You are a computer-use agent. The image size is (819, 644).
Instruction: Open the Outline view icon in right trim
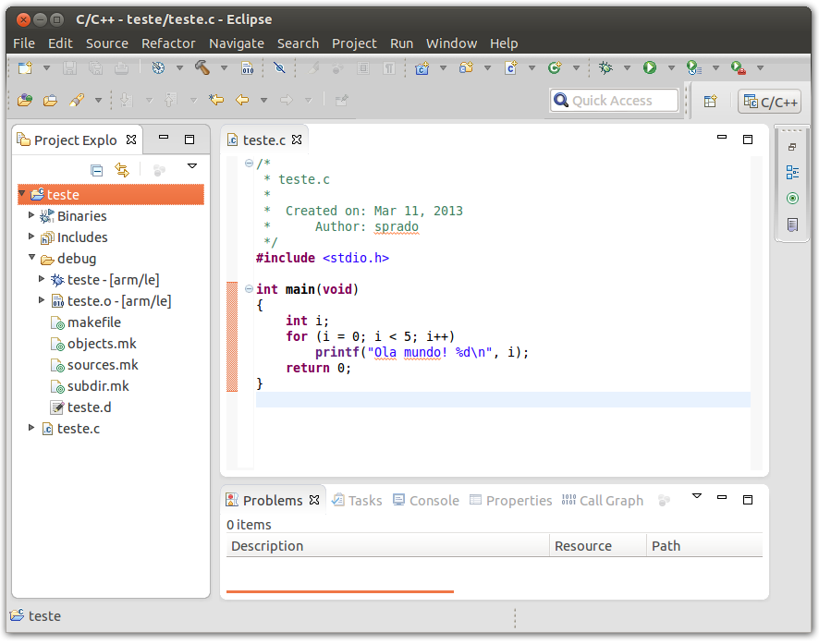point(792,172)
